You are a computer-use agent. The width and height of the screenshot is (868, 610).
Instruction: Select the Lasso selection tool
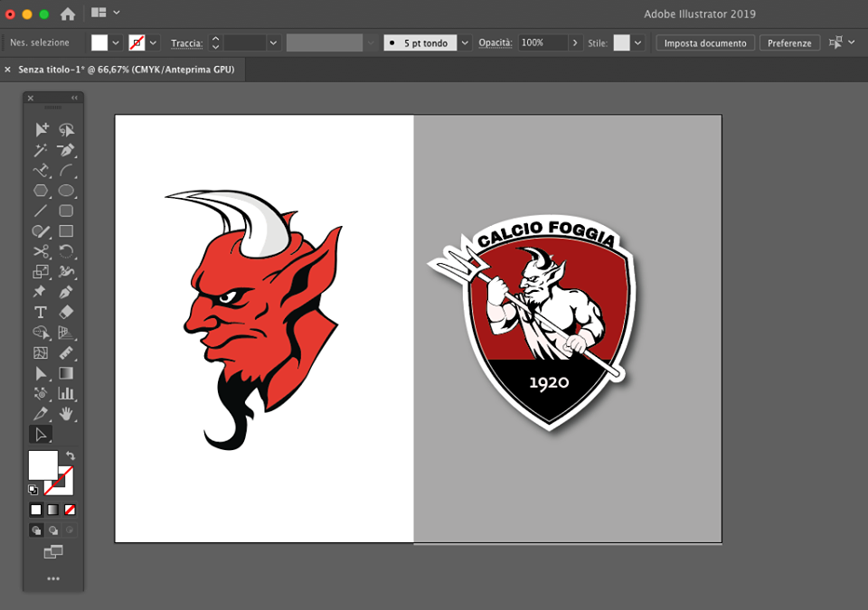[x=66, y=129]
